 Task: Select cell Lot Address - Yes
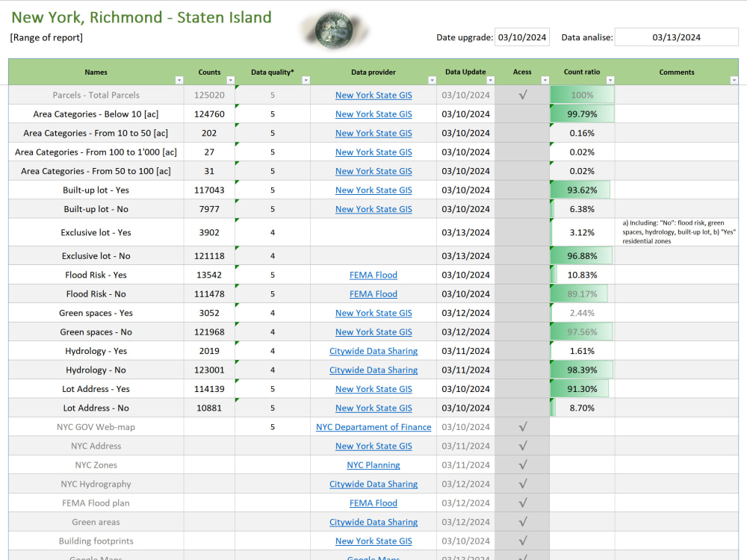[96, 389]
